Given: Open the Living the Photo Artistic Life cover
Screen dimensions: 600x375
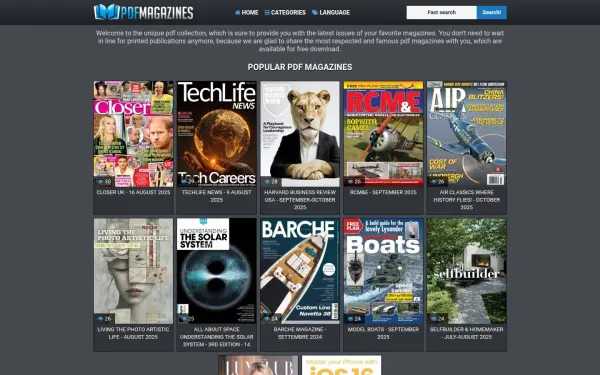Looking at the screenshot, I should pyautogui.click(x=134, y=271).
